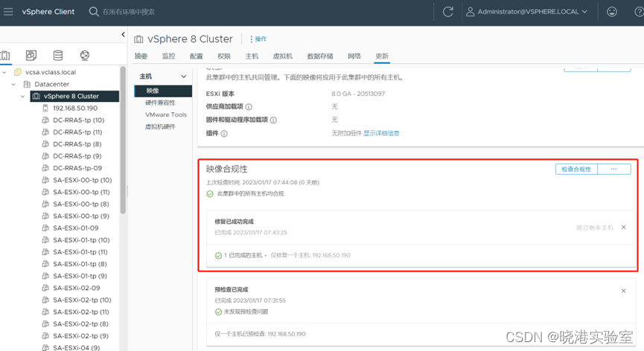This screenshot has height=351, width=644.
Task: Click the vertical scrollbar of the inventory tree
Action: (123, 141)
